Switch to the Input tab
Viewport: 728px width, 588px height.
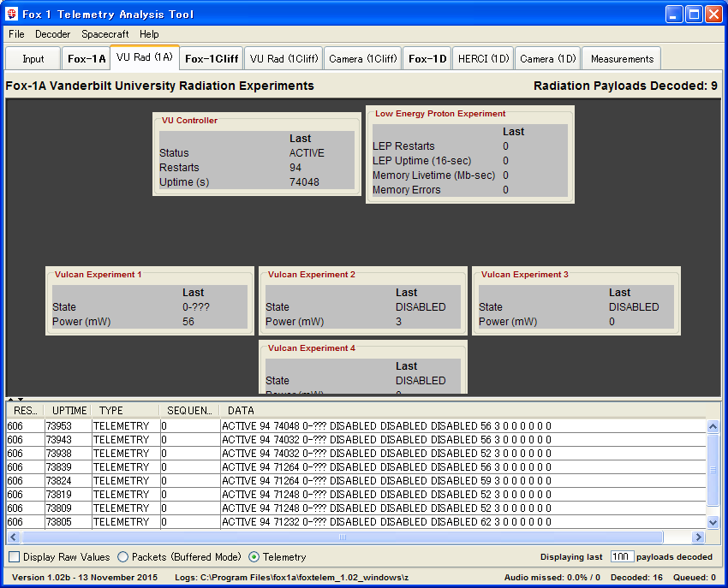point(33,59)
